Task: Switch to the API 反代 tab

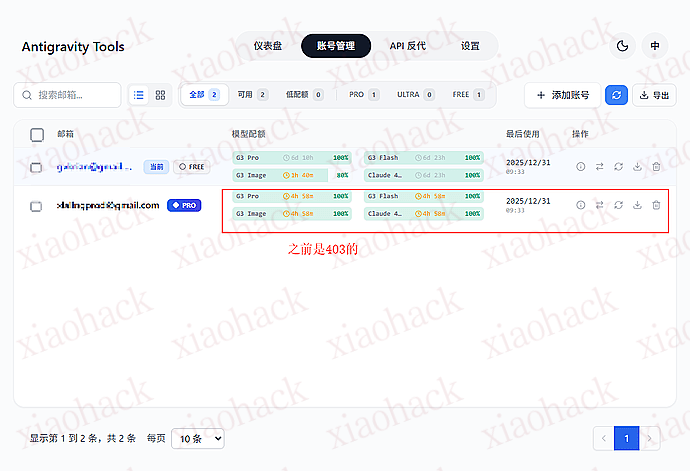Action: (407, 46)
